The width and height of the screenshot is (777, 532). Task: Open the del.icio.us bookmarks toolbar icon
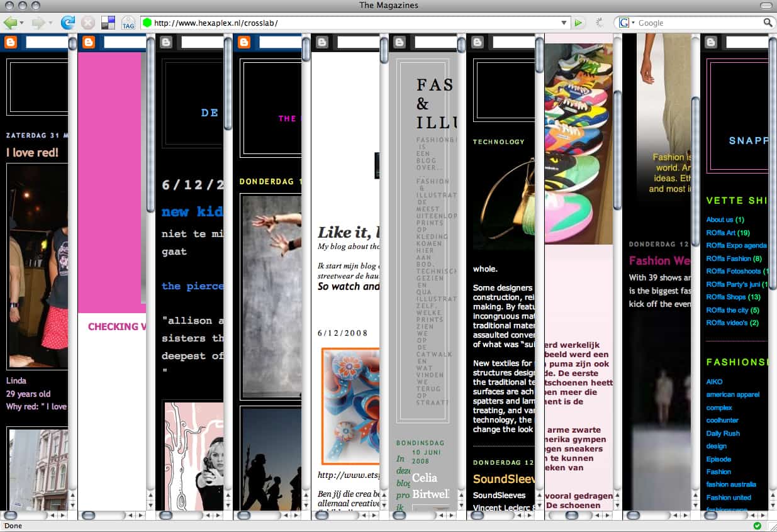(x=108, y=23)
